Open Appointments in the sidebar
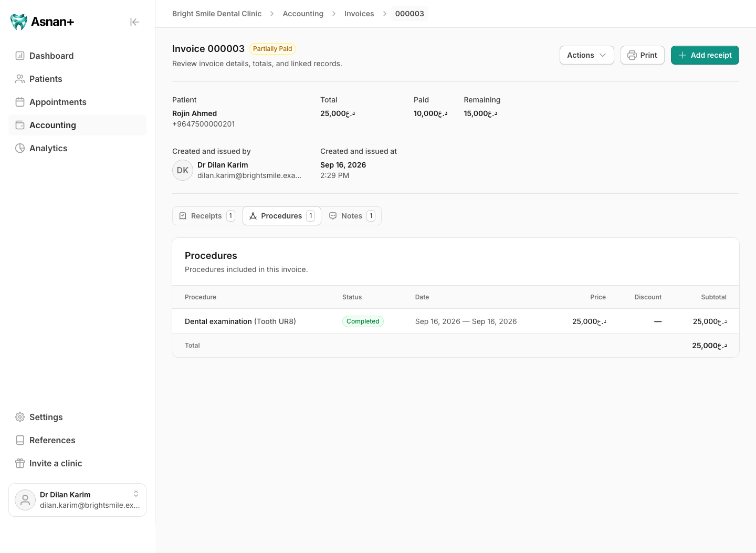Screen dimensions: 756x553 pyautogui.click(x=77, y=102)
